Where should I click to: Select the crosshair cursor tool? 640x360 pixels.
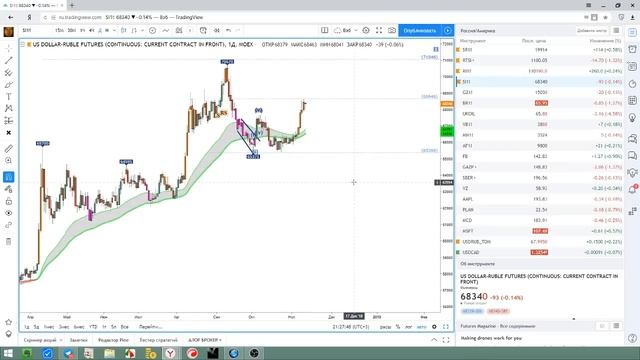pyautogui.click(x=9, y=49)
